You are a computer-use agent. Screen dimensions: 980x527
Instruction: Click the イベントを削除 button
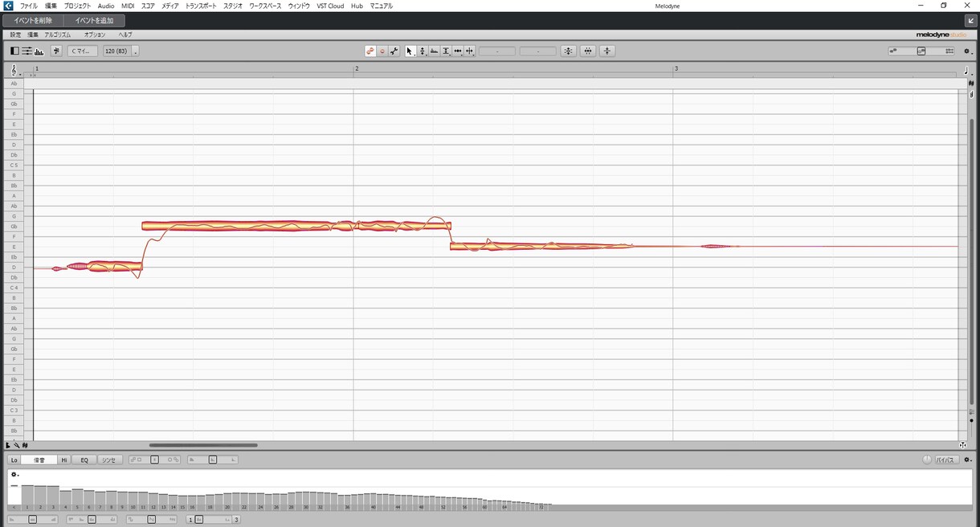click(x=33, y=20)
